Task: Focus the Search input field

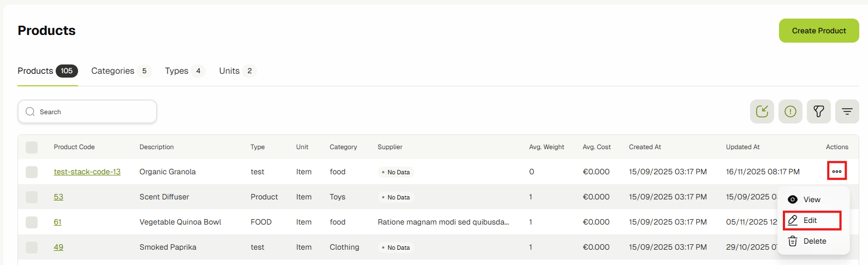Action: point(93,111)
